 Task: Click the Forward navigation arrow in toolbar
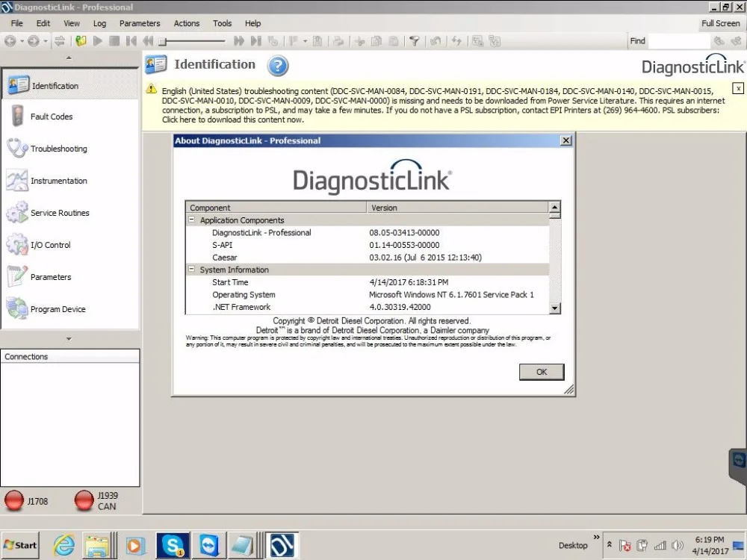click(x=33, y=41)
